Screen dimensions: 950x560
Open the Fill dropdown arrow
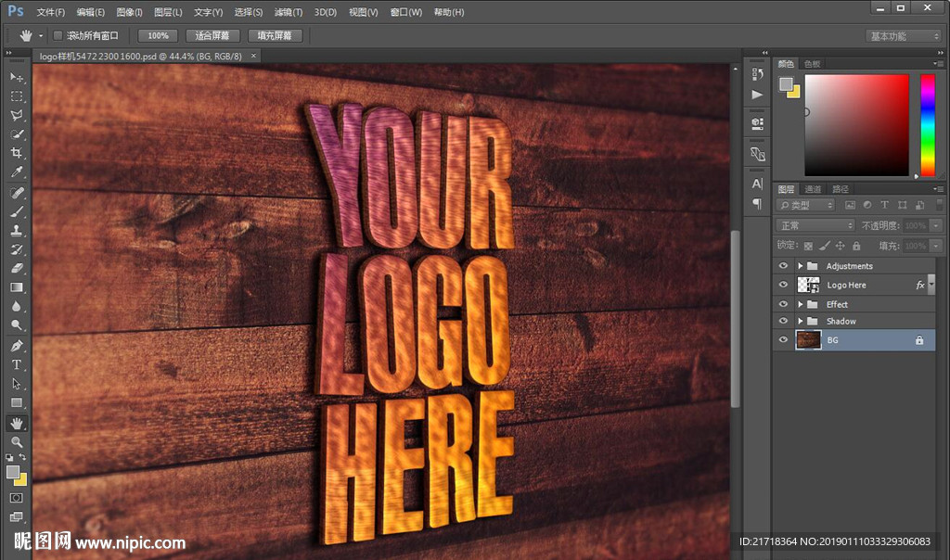tap(936, 246)
